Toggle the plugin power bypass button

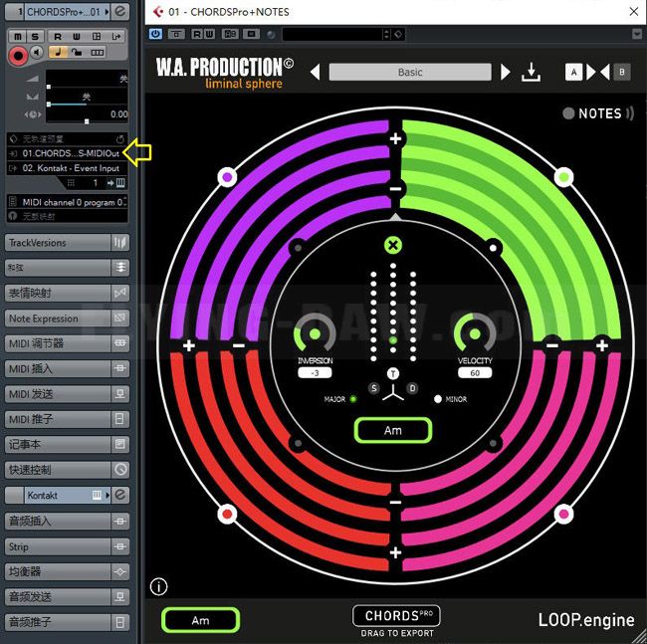click(155, 34)
